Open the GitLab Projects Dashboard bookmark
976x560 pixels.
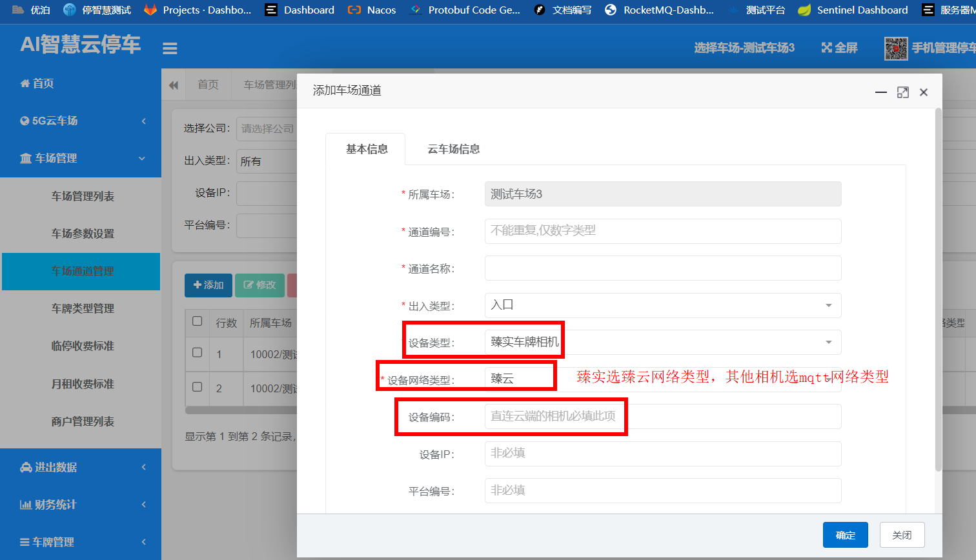tap(198, 10)
